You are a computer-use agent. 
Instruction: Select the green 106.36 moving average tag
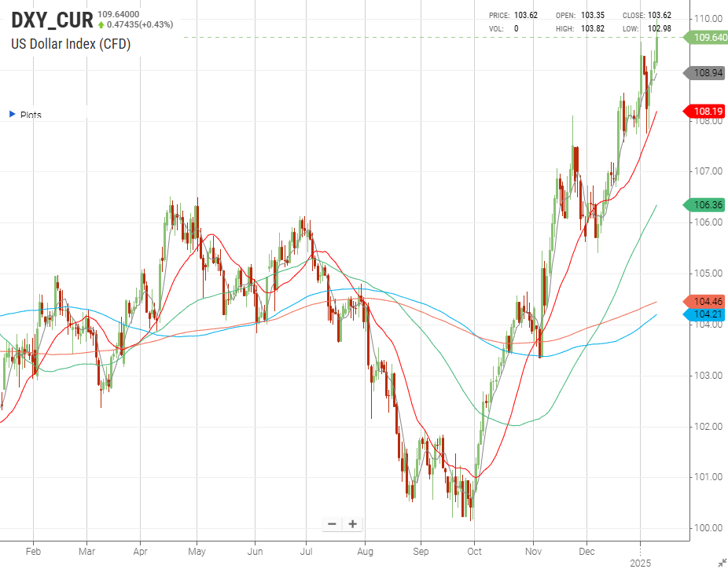708,204
